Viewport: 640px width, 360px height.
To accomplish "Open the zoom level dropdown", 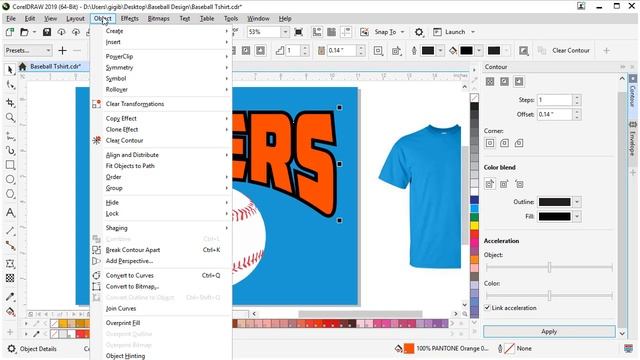I will (x=285, y=32).
